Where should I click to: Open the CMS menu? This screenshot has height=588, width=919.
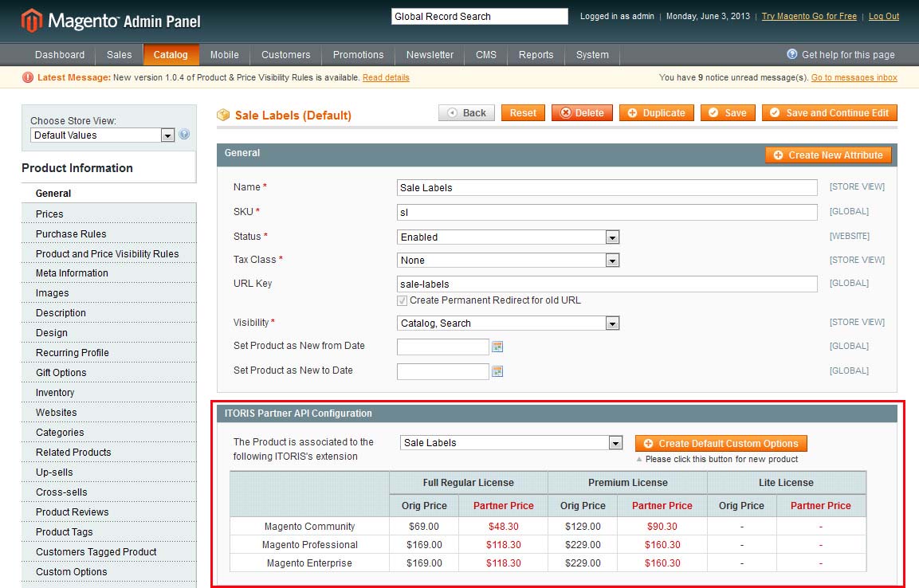click(486, 54)
